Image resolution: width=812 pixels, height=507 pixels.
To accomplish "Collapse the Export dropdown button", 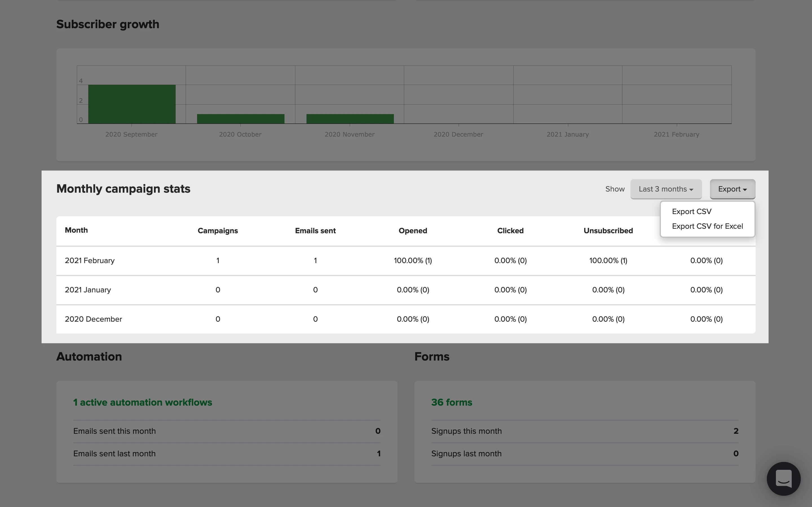I will point(732,189).
